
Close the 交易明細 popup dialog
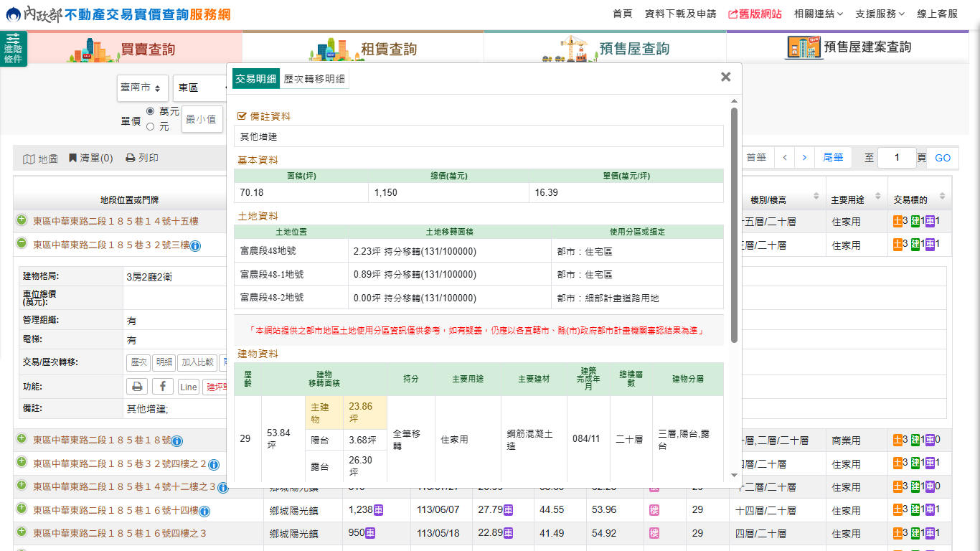coord(725,77)
